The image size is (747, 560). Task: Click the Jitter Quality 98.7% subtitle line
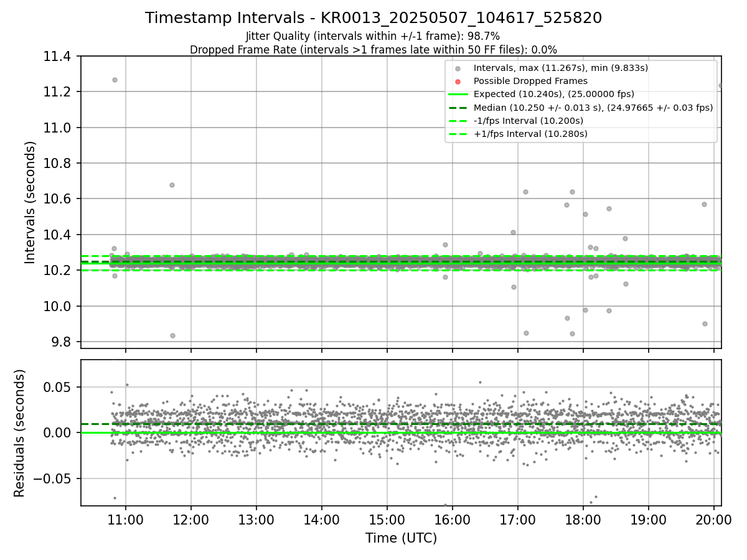[373, 36]
